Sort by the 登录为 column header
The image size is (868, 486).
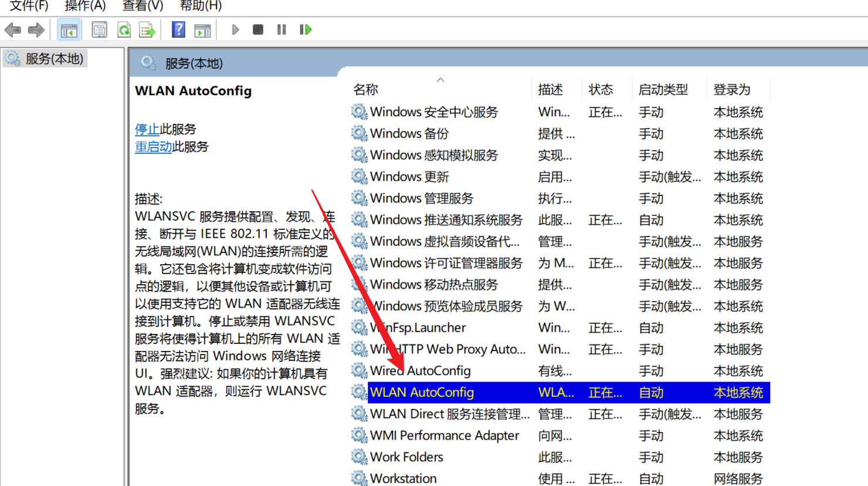coord(732,89)
